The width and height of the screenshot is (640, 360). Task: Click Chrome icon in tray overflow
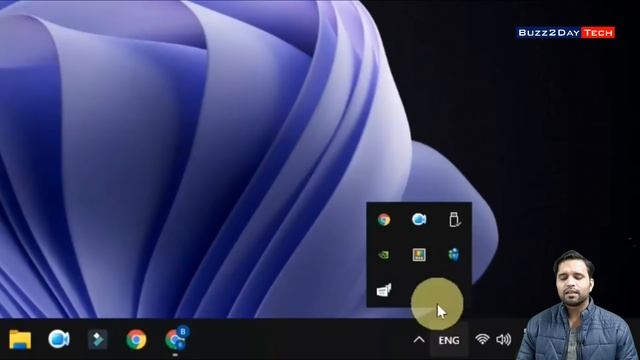(x=384, y=220)
